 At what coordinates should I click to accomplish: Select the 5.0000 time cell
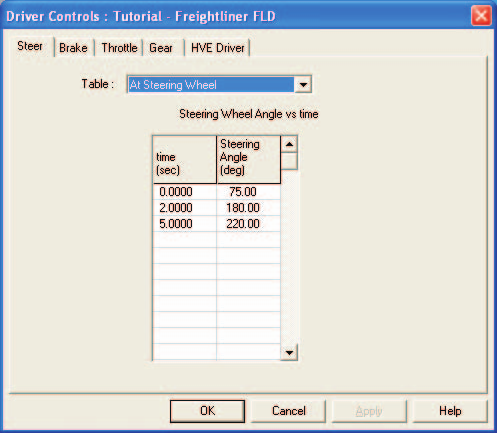click(x=185, y=224)
